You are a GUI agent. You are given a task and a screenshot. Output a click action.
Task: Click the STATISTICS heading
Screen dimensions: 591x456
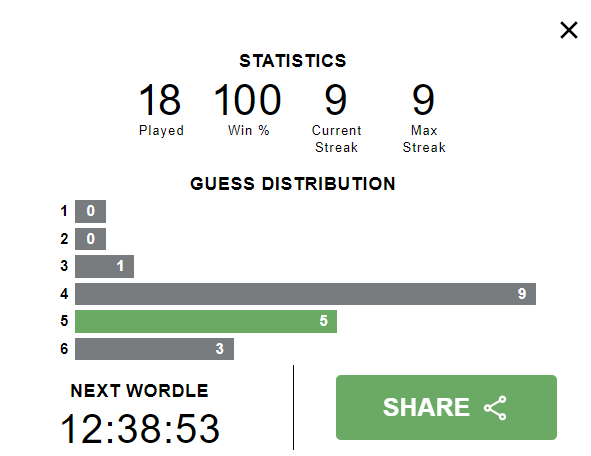tap(293, 61)
